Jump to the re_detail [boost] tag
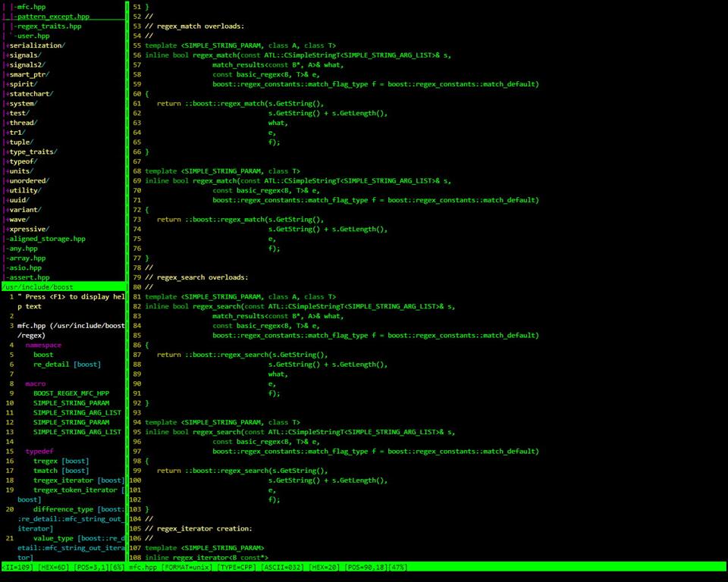Image resolution: width=728 pixels, height=582 pixels. tap(67, 365)
